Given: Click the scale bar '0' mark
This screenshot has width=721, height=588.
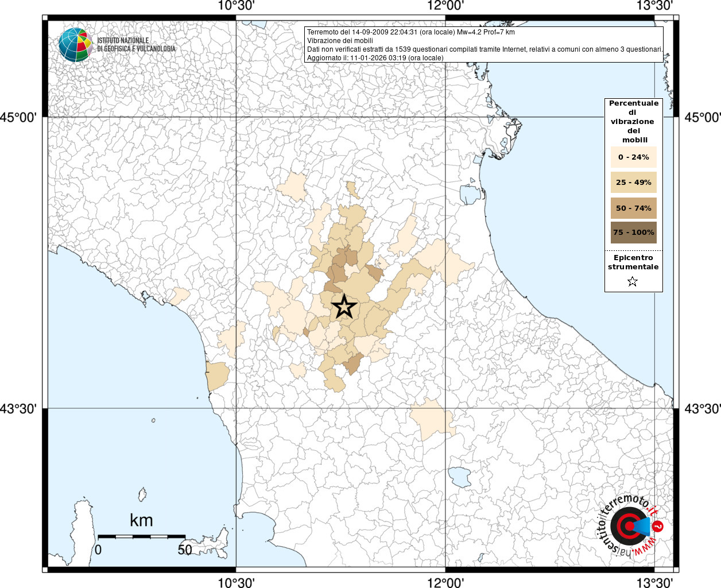Looking at the screenshot, I should 98,550.
